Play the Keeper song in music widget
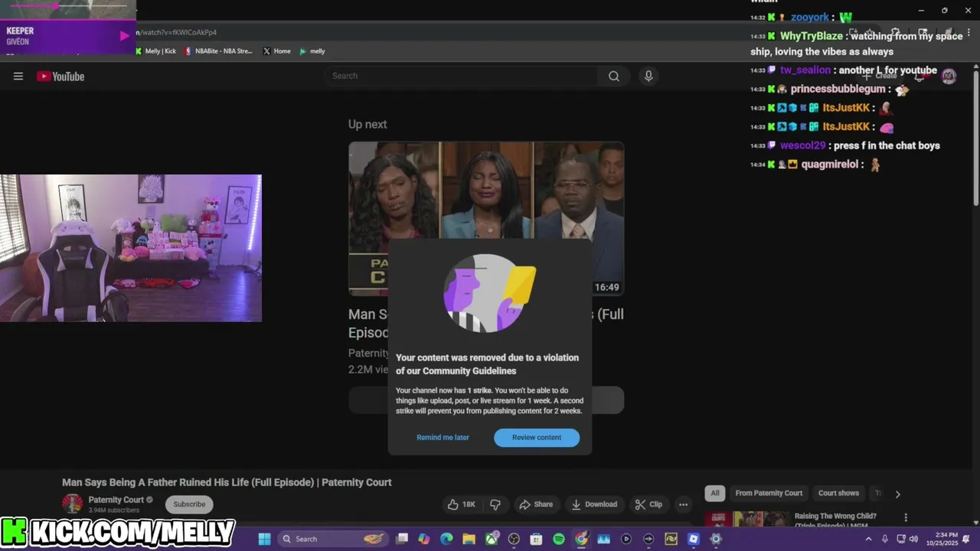 (x=125, y=35)
